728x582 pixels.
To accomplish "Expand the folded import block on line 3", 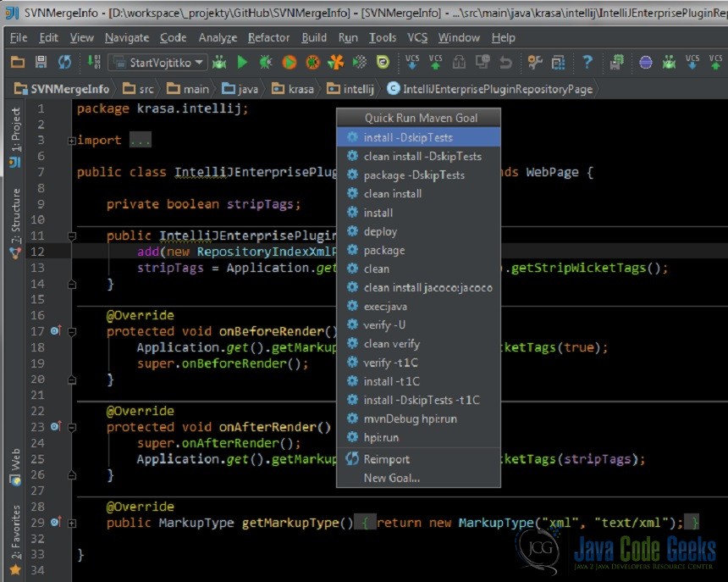I will (x=72, y=141).
